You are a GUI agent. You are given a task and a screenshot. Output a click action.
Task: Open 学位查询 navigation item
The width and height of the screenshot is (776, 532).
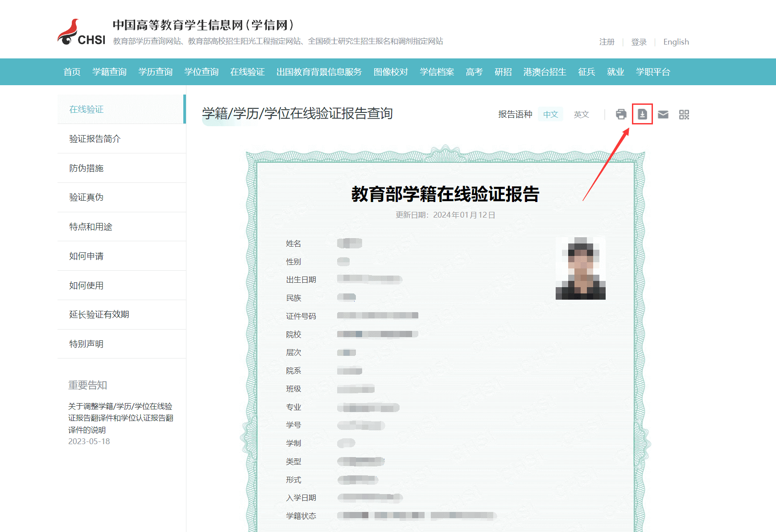[201, 72]
